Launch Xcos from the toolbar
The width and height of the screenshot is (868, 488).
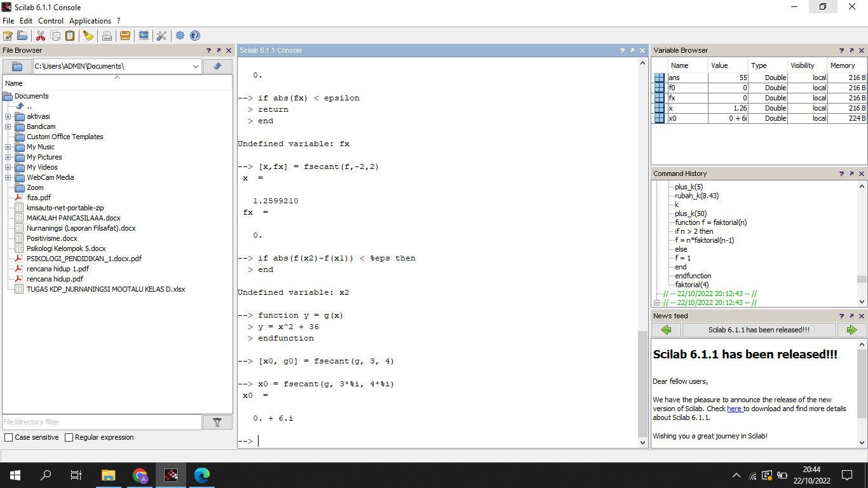click(144, 36)
